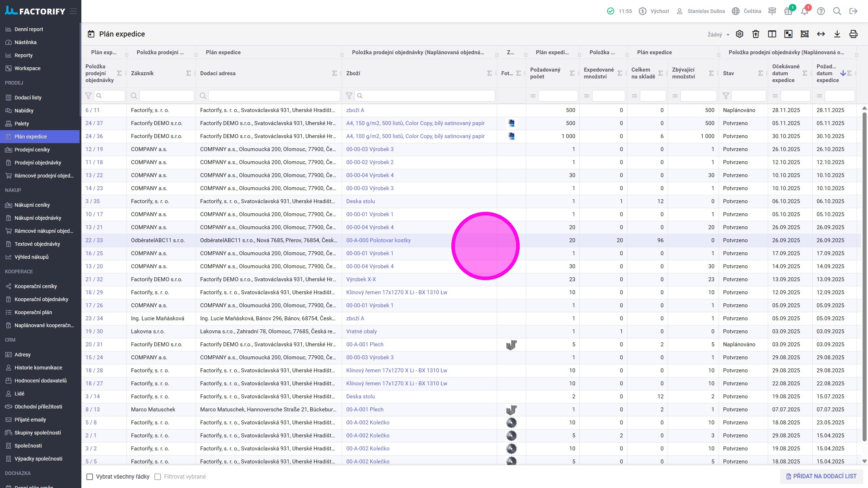The height and width of the screenshot is (488, 868).
Task: Toggle column fit width arrows icon
Action: coord(821,34)
